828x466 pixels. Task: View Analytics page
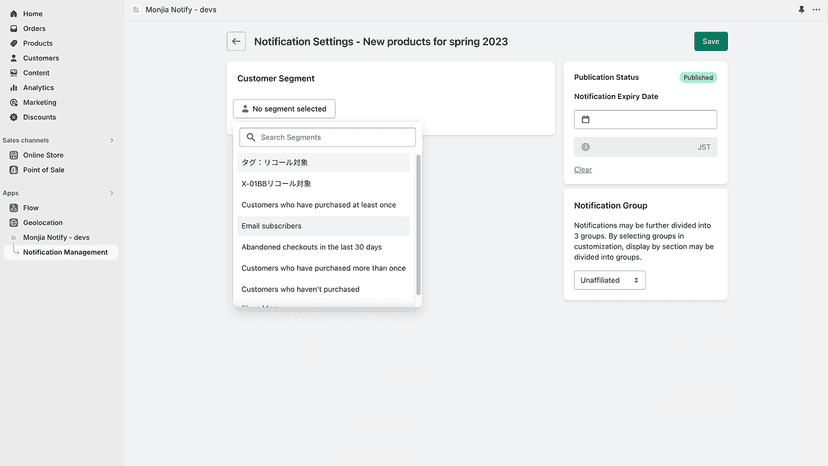tap(38, 88)
